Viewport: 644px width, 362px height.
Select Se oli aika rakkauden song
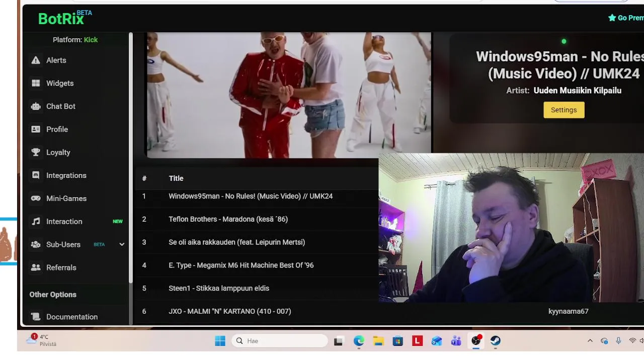coord(257,243)
